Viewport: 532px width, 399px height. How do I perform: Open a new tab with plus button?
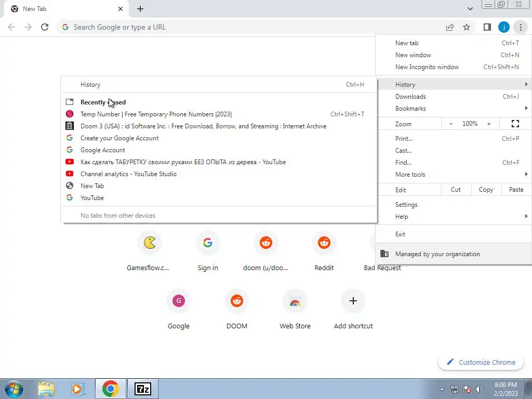(x=140, y=9)
